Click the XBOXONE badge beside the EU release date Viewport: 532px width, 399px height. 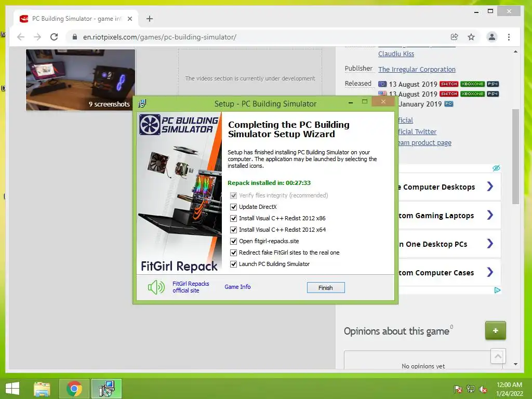tap(472, 84)
